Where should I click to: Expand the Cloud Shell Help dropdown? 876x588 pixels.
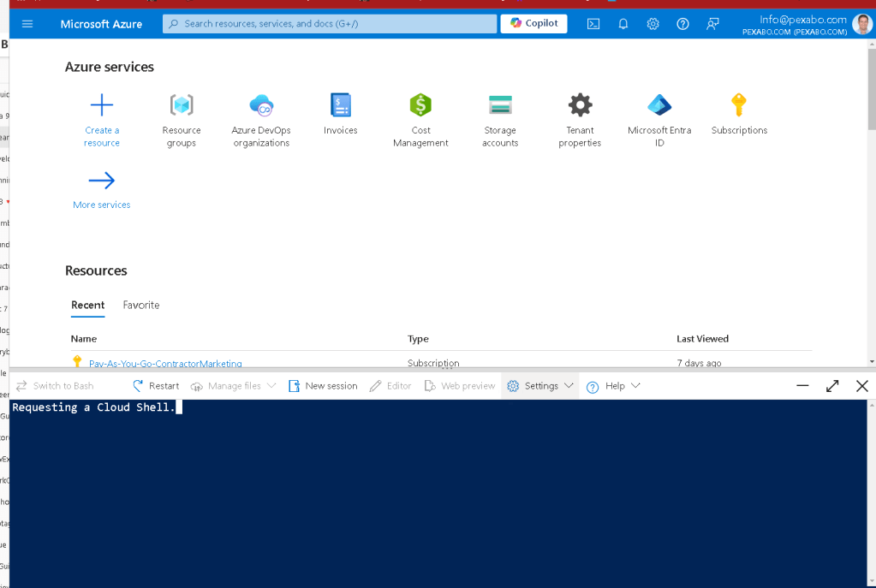point(613,386)
